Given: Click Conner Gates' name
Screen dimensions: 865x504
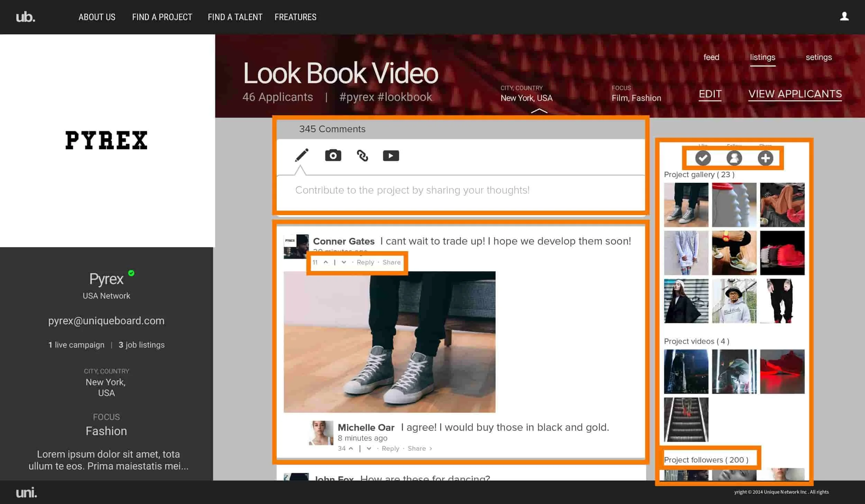Looking at the screenshot, I should (344, 241).
